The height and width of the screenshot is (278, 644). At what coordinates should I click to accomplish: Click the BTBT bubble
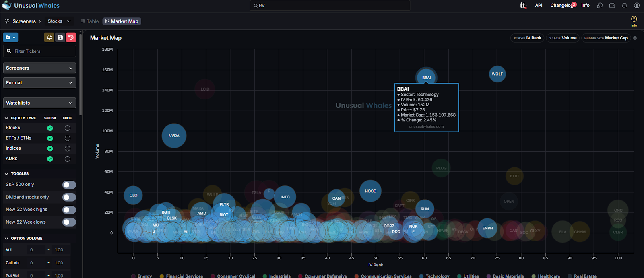[514, 176]
